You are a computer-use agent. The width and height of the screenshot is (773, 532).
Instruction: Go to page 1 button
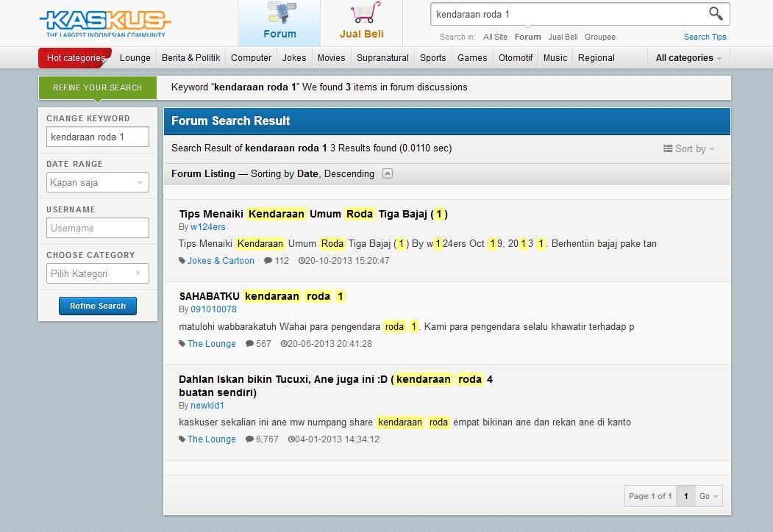coord(685,496)
